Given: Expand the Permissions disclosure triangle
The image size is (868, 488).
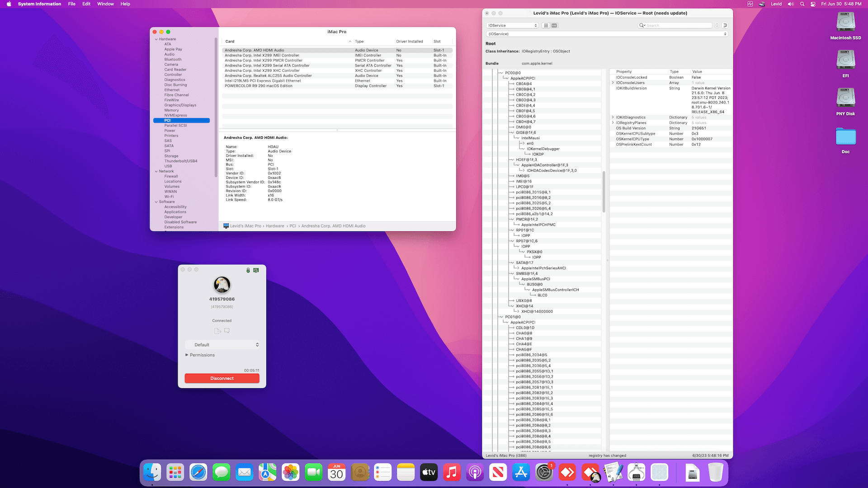Looking at the screenshot, I should coord(187,355).
